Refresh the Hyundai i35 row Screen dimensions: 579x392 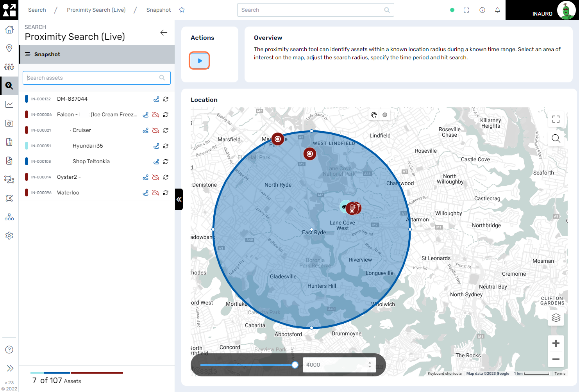(166, 146)
